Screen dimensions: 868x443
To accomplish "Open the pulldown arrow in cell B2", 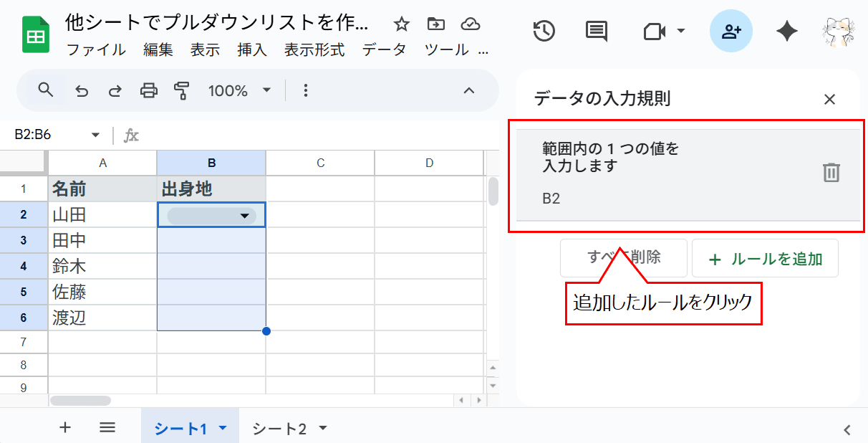I will click(x=246, y=215).
